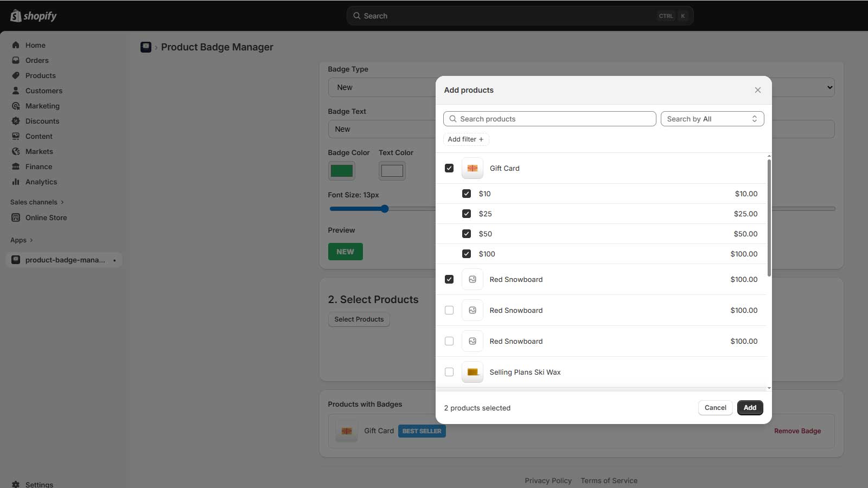
Task: Click the Marketing target icon
Action: point(16,106)
